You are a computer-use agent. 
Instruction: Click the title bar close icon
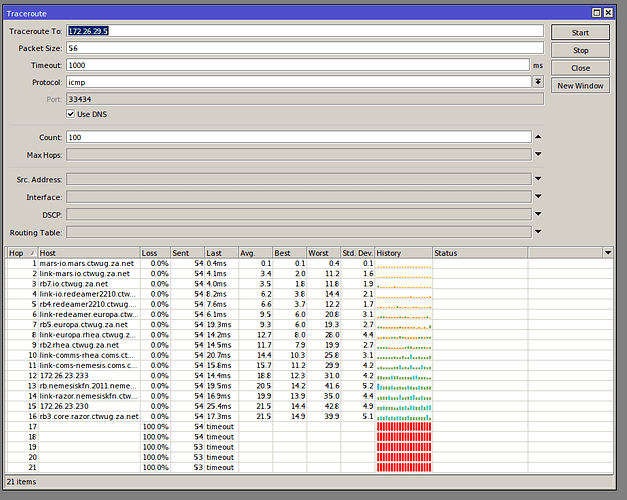click(609, 12)
